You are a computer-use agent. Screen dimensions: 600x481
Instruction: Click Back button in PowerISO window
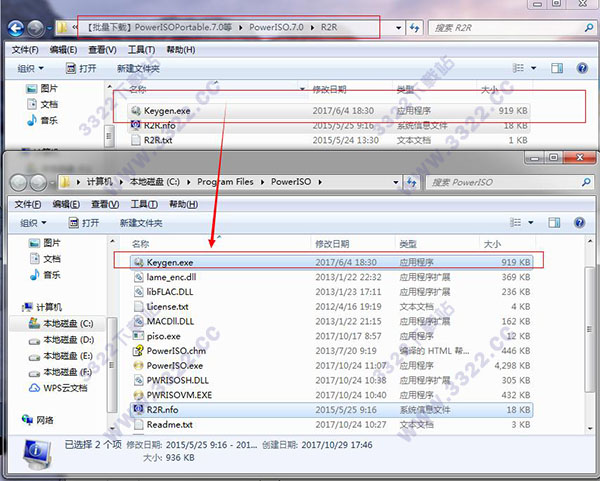(x=18, y=183)
